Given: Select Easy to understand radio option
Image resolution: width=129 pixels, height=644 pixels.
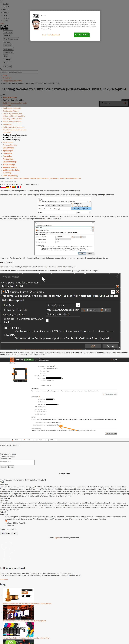Looking at the screenshot, I should (1, 454).
